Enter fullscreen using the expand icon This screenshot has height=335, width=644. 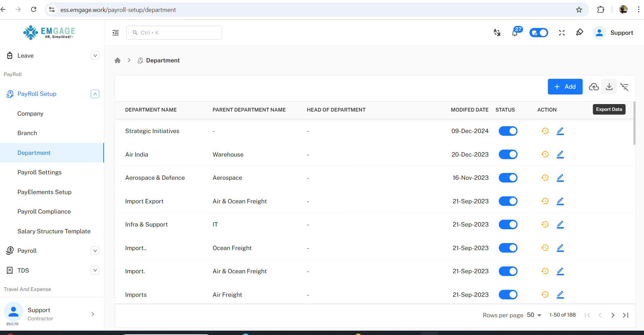tap(562, 33)
